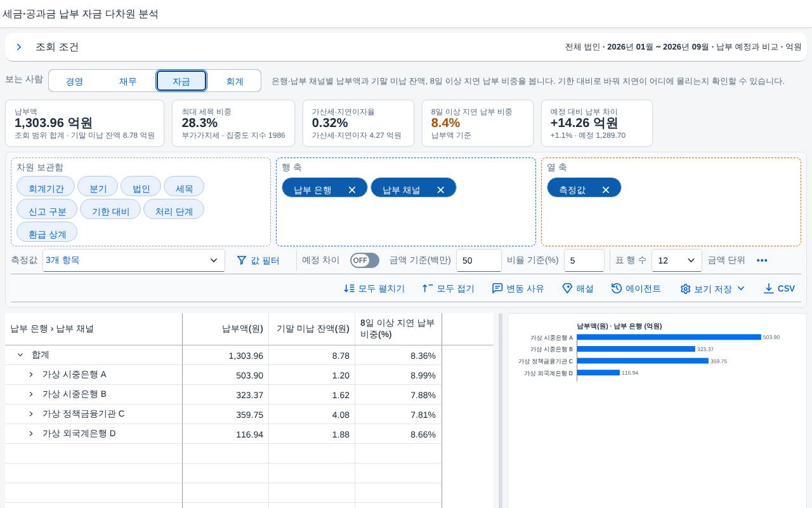The height and width of the screenshot is (508, 812).
Task: Toggle the 예정 차이 switch
Action: [x=365, y=260]
